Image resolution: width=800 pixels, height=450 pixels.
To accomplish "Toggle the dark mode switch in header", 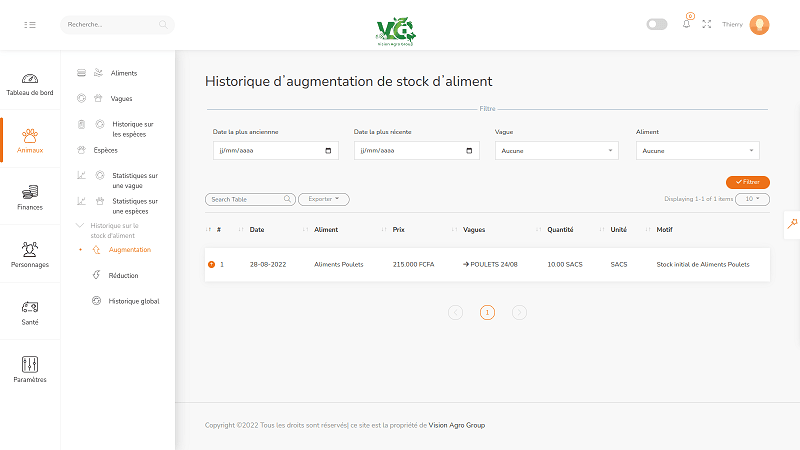I will coord(657,24).
